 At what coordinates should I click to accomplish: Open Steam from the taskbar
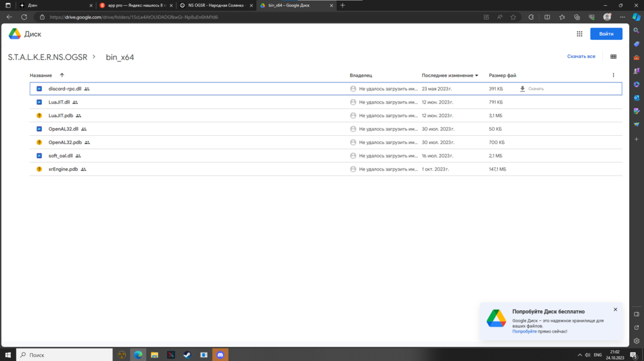[187, 355]
